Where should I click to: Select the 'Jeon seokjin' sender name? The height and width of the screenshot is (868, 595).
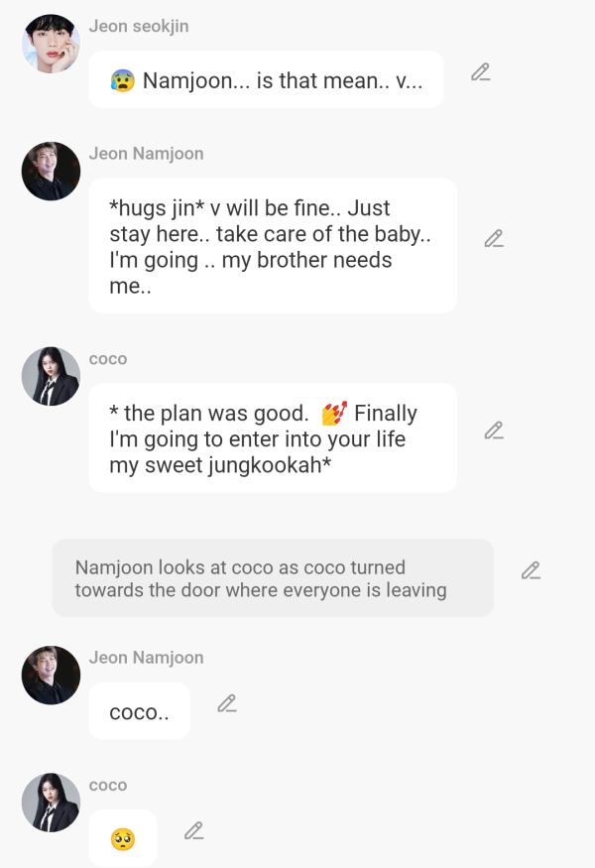pos(139,26)
